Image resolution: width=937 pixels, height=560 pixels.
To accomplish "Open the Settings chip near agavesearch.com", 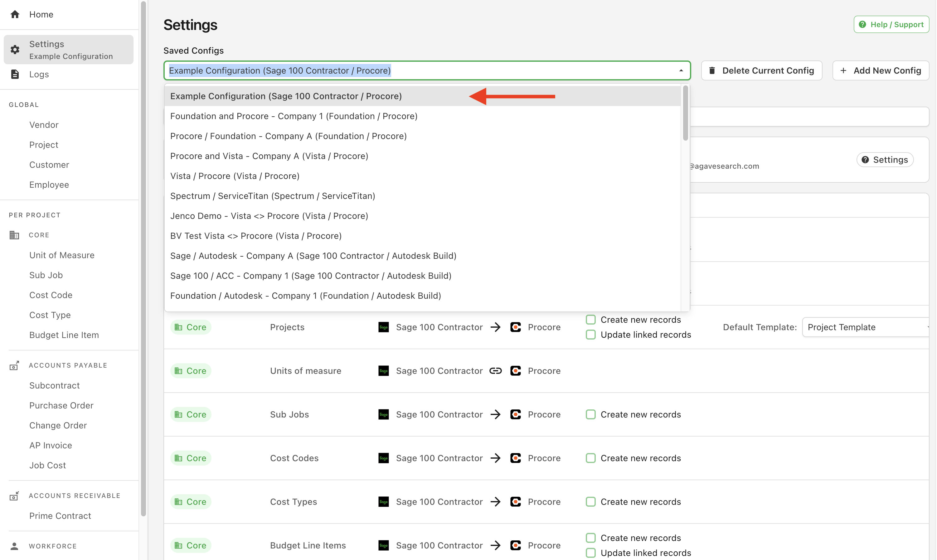I will coord(885,160).
